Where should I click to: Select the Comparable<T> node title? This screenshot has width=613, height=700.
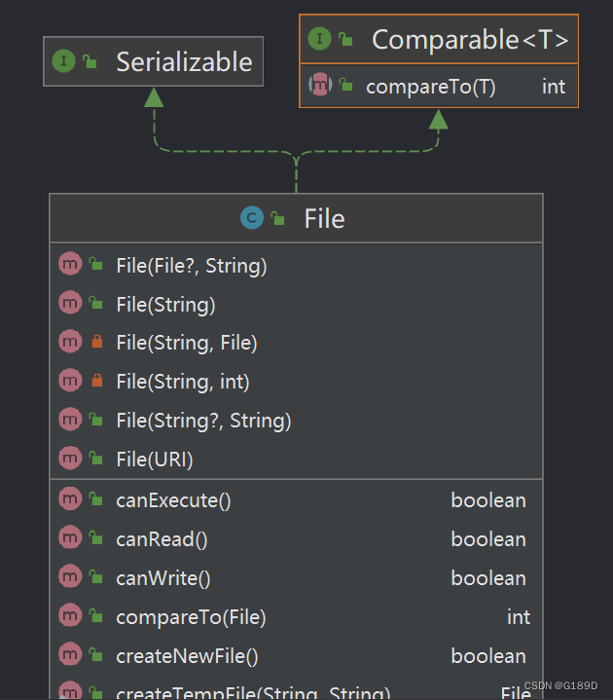[469, 40]
